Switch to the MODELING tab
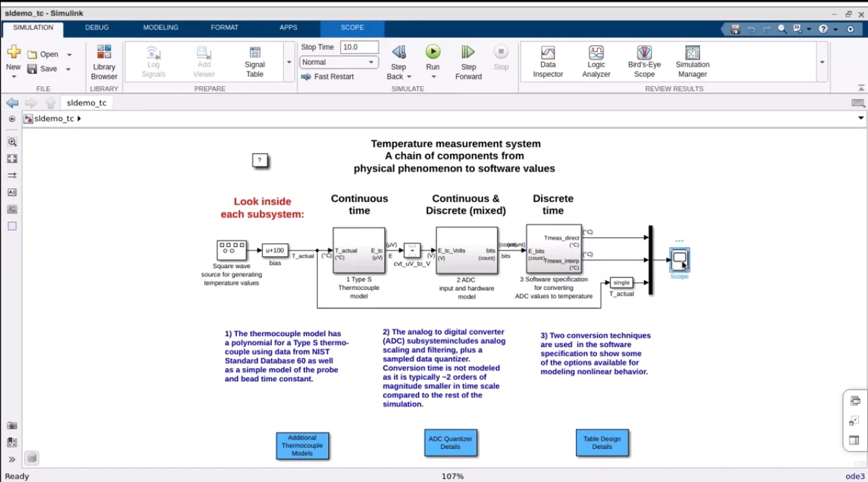Viewport: 868px width, 482px height. pos(160,28)
